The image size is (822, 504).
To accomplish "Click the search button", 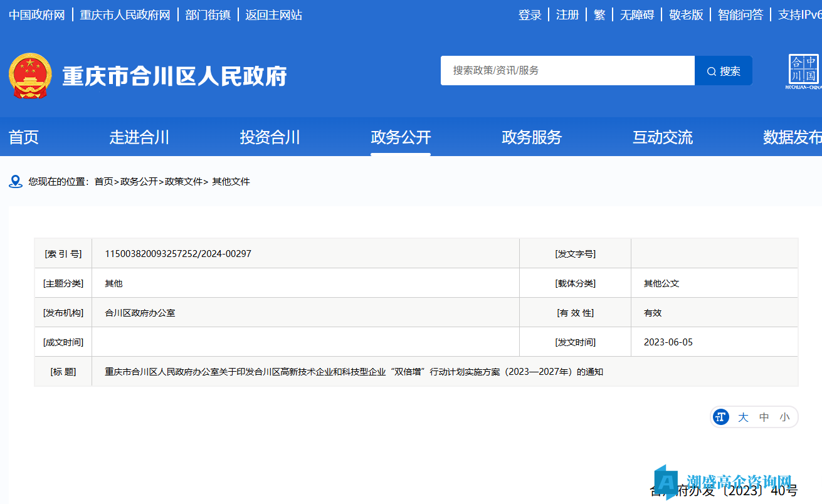I will tap(723, 71).
